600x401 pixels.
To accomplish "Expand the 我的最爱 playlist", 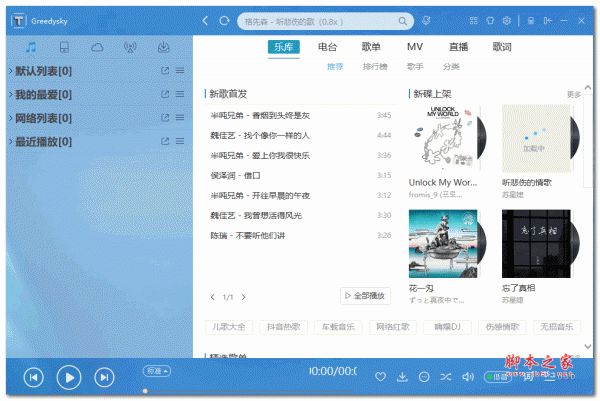I will point(11,94).
